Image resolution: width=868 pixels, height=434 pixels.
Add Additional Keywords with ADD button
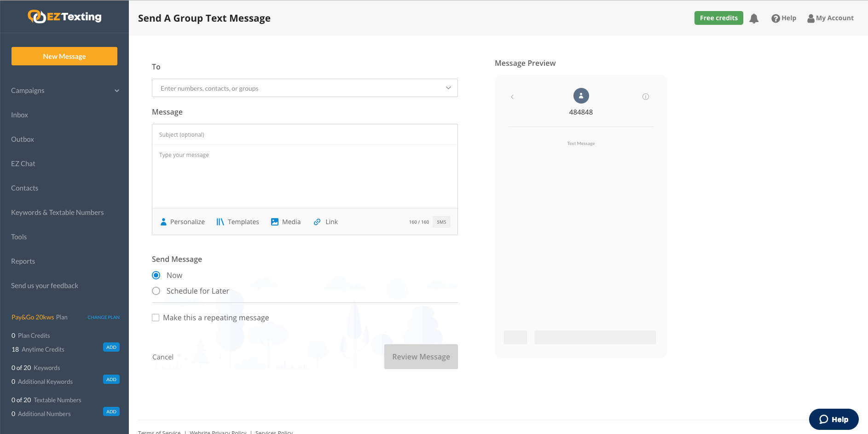click(111, 380)
